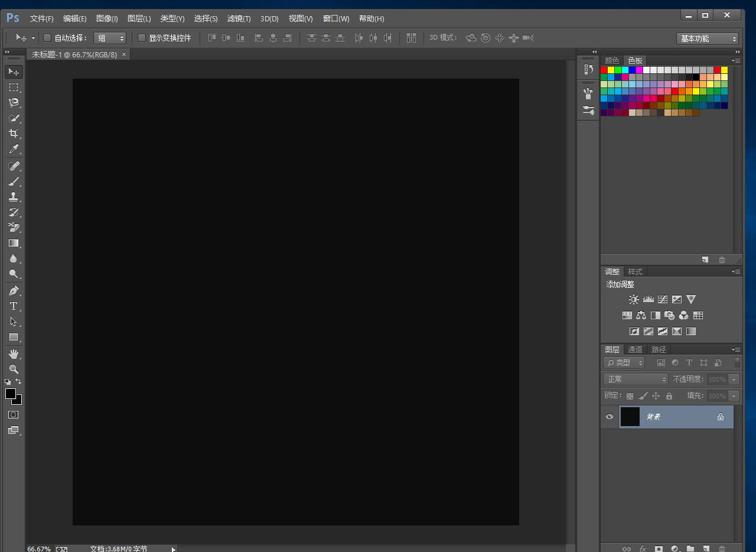756x552 pixels.
Task: Add a Curves adjustment
Action: (x=663, y=300)
